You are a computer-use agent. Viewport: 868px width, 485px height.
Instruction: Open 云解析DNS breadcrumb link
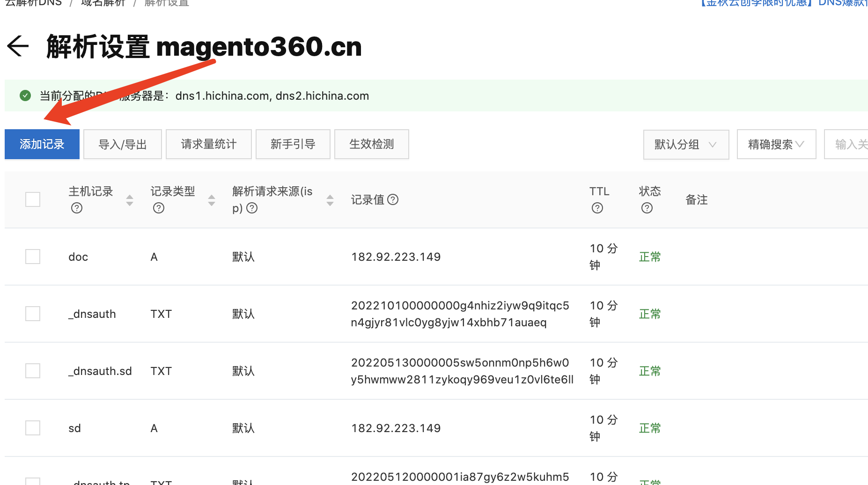click(x=33, y=3)
